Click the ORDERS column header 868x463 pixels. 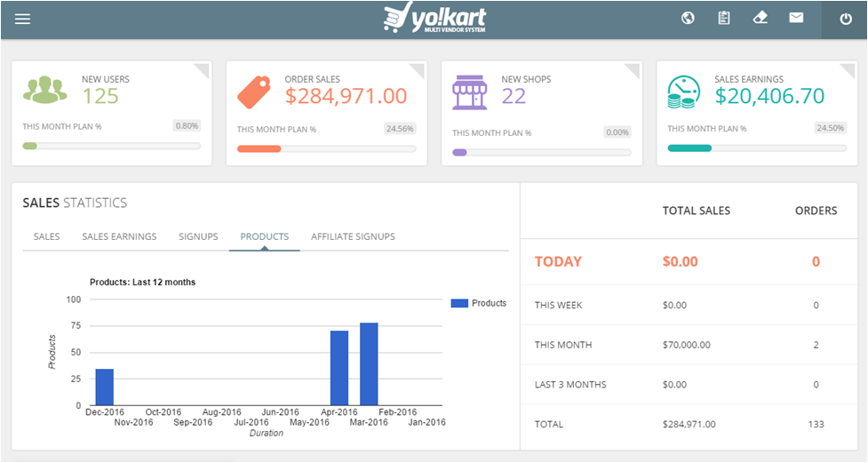pyautogui.click(x=816, y=211)
